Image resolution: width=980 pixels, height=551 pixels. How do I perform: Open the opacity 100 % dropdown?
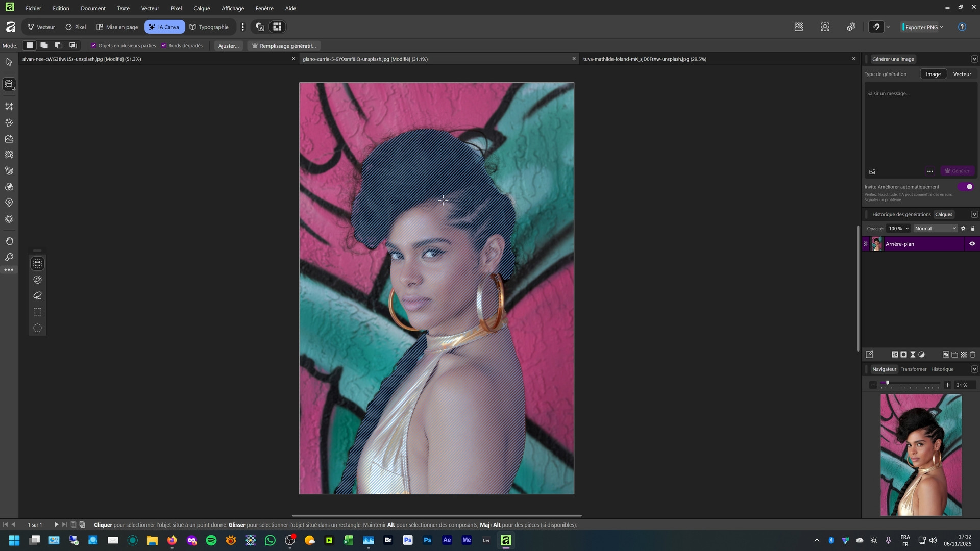(906, 229)
